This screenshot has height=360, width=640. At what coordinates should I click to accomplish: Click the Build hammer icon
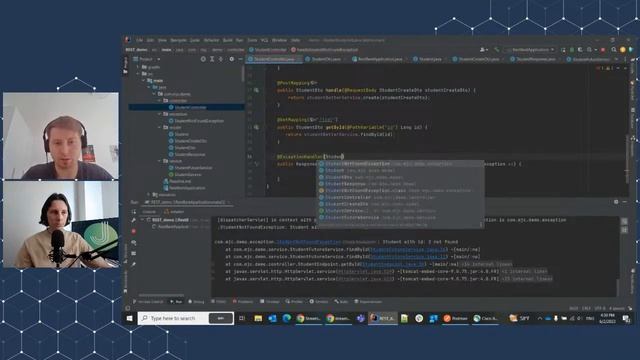click(x=497, y=50)
